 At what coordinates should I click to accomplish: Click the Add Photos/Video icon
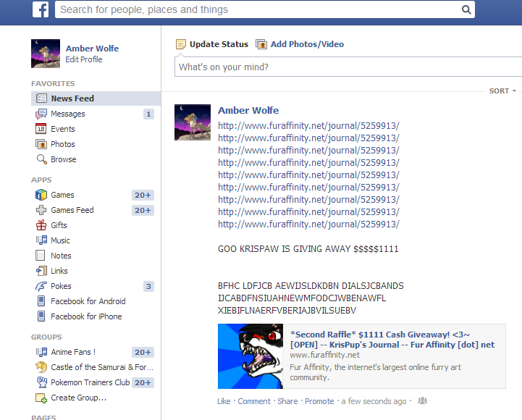tap(261, 44)
